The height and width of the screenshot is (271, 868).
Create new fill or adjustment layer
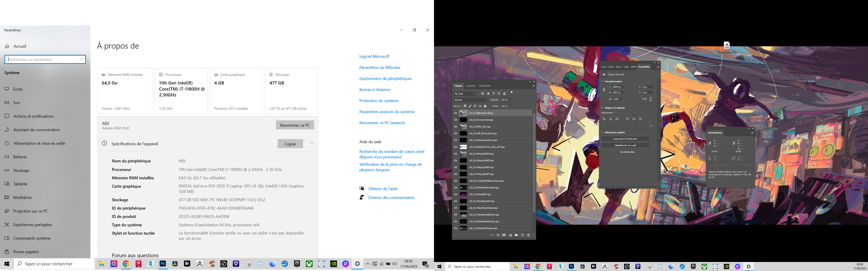[x=510, y=235]
